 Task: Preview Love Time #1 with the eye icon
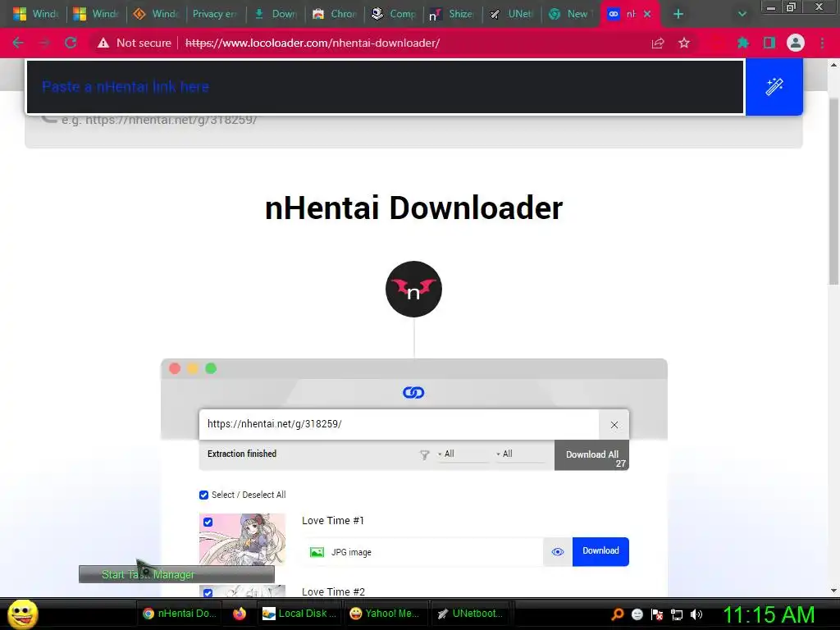coord(558,552)
